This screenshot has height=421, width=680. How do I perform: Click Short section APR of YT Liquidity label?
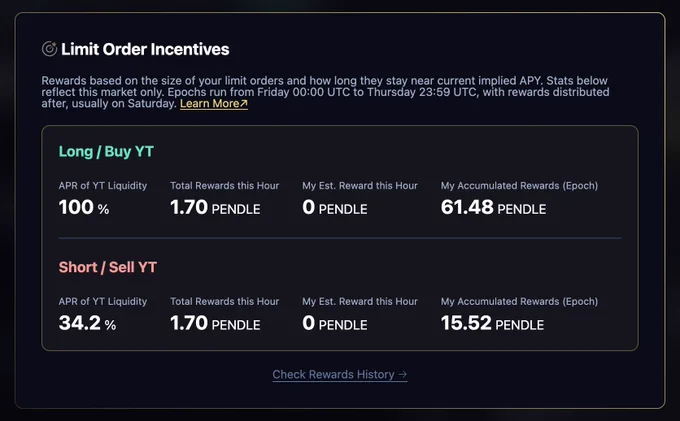point(103,301)
